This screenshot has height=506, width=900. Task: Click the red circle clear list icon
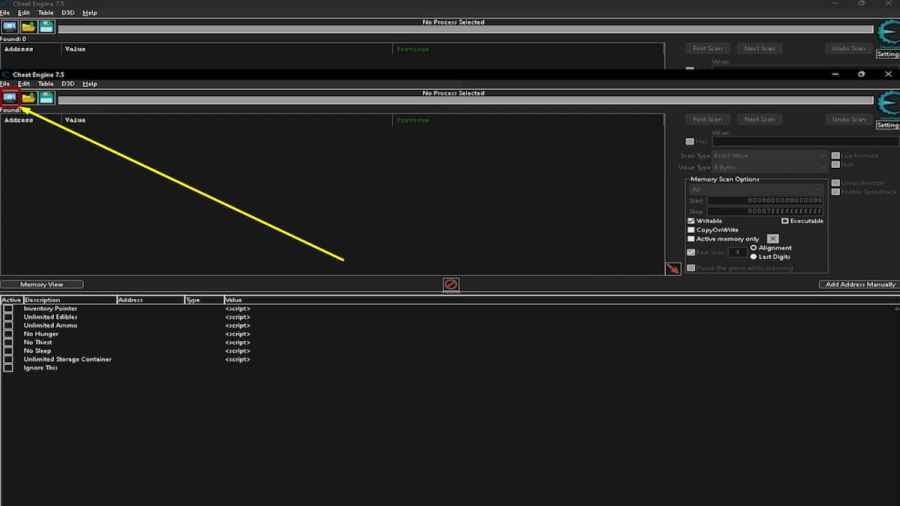click(451, 285)
